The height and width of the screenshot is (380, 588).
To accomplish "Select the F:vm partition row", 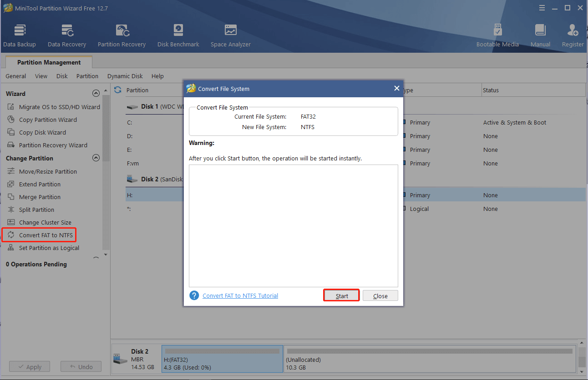I will [355, 163].
